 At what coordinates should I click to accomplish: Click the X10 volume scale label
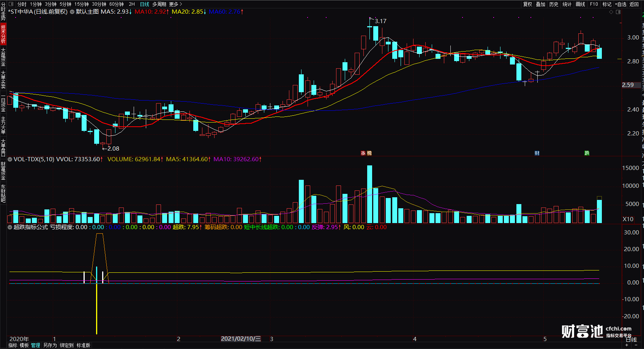point(628,219)
